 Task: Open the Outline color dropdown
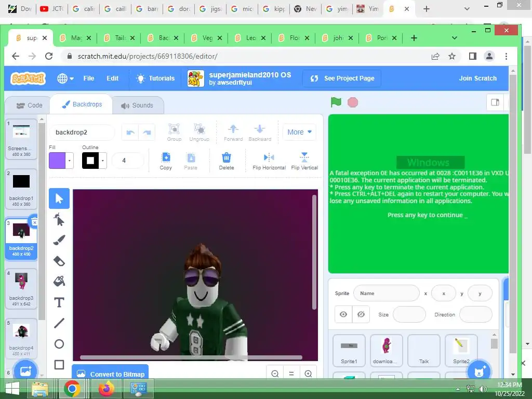102,161
